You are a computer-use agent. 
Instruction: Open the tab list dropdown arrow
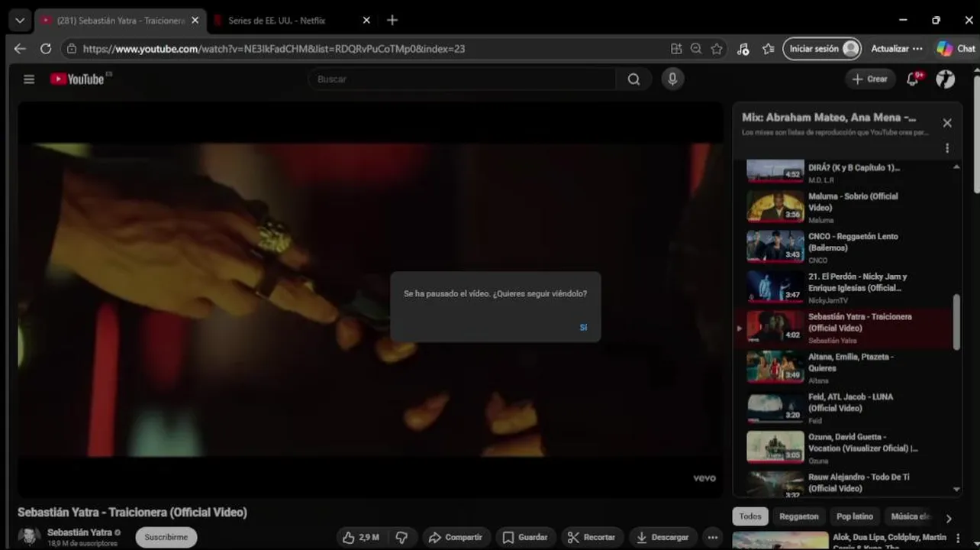click(x=19, y=21)
